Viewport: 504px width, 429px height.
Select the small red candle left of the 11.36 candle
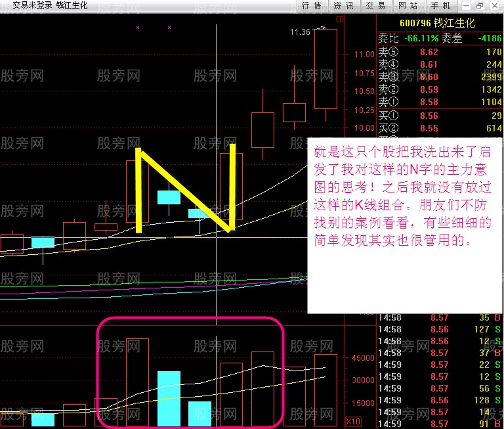coord(294,112)
